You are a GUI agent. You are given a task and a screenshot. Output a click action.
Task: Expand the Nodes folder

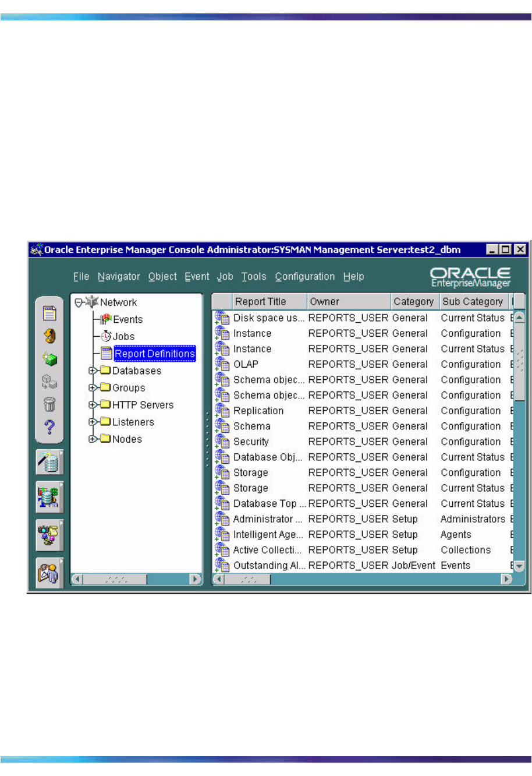pos(93,439)
